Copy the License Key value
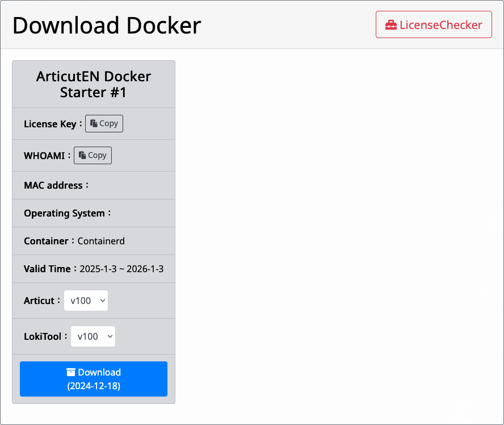 click(104, 123)
